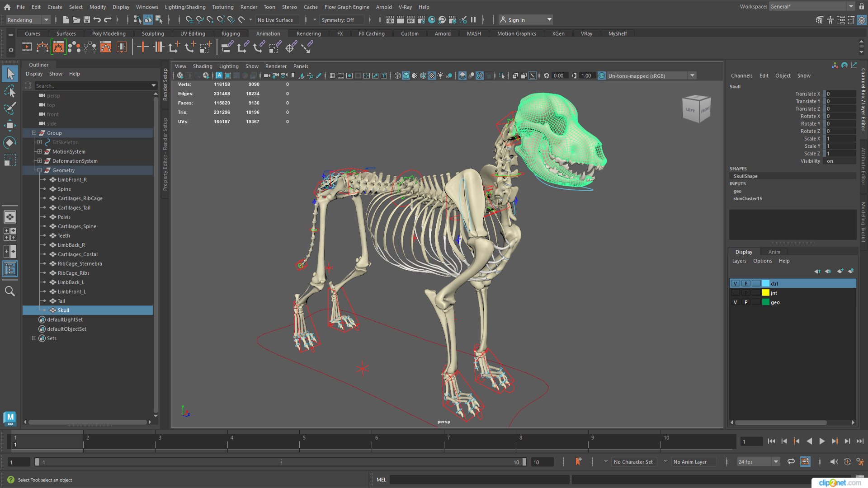Click the Symmetry: Off field
Image resolution: width=868 pixels, height=488 pixels.
pyautogui.click(x=341, y=20)
